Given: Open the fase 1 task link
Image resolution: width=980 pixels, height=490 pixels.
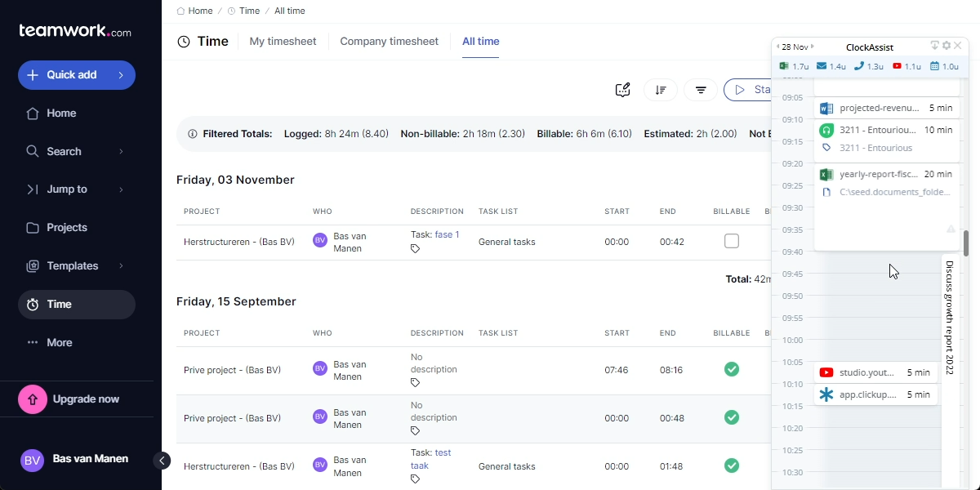Looking at the screenshot, I should 447,235.
